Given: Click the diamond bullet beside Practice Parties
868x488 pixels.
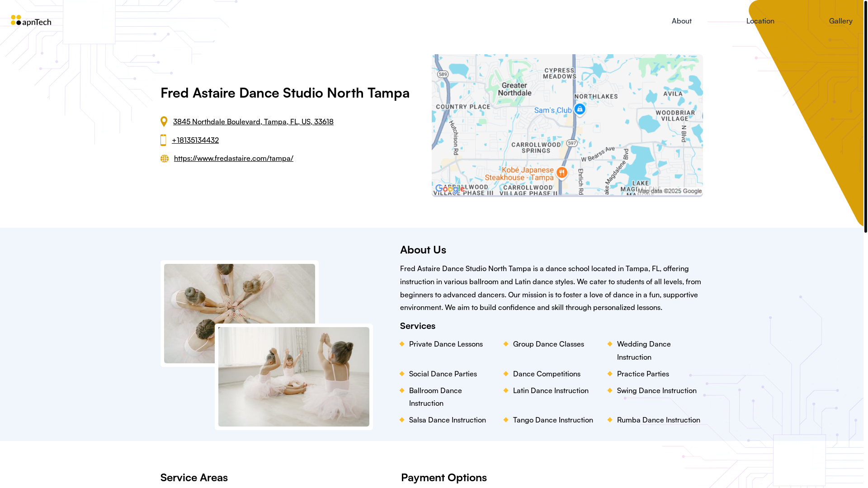Looking at the screenshot, I should point(610,374).
